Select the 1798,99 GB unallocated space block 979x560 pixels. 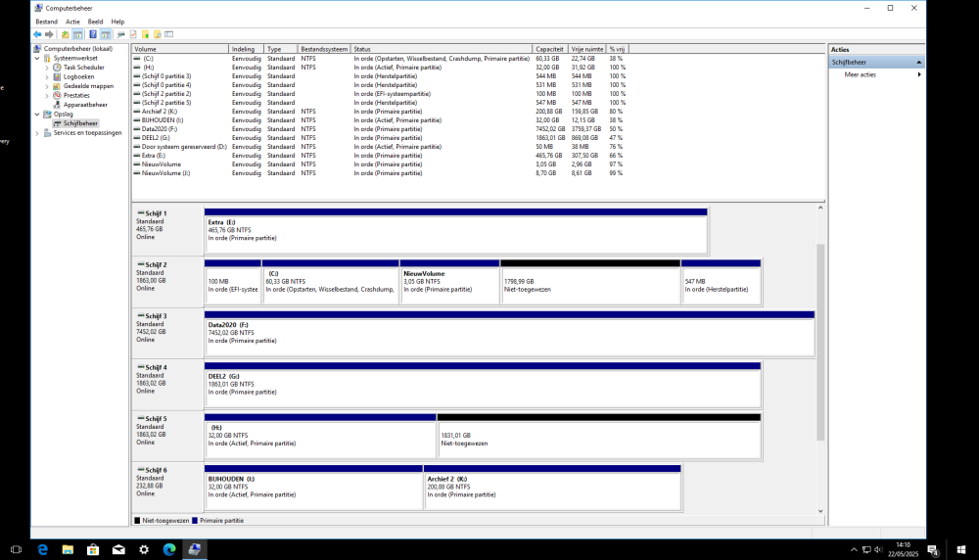pyautogui.click(x=589, y=284)
